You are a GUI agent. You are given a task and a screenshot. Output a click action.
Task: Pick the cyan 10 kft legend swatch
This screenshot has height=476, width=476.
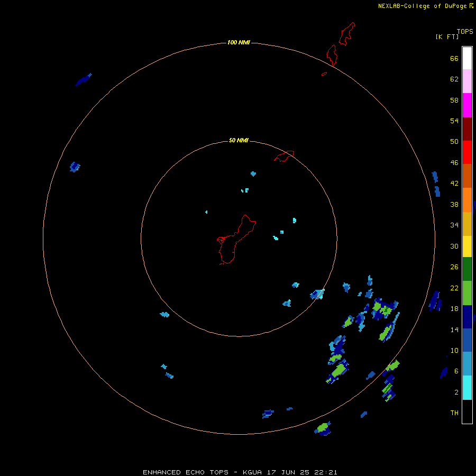pos(467,388)
